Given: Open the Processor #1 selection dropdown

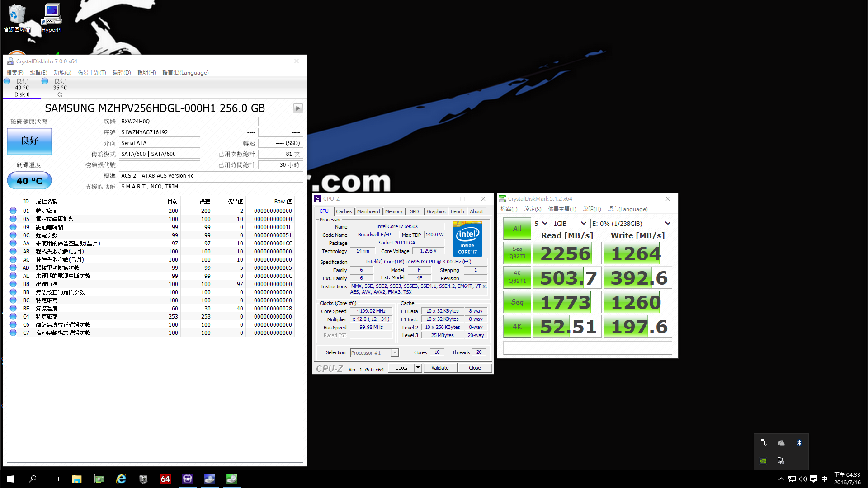Looking at the screenshot, I should pos(374,353).
